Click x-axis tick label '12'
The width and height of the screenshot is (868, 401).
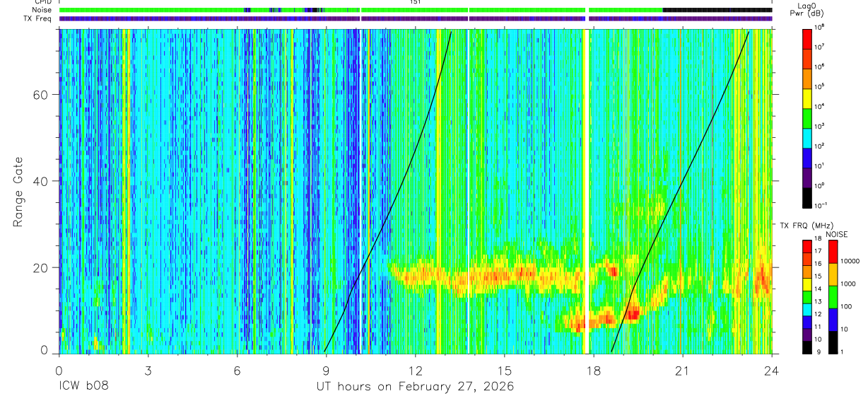tap(415, 371)
